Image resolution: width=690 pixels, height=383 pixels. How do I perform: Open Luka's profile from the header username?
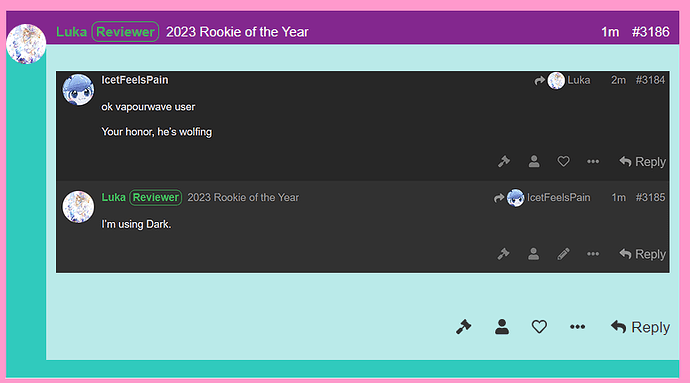pos(71,32)
